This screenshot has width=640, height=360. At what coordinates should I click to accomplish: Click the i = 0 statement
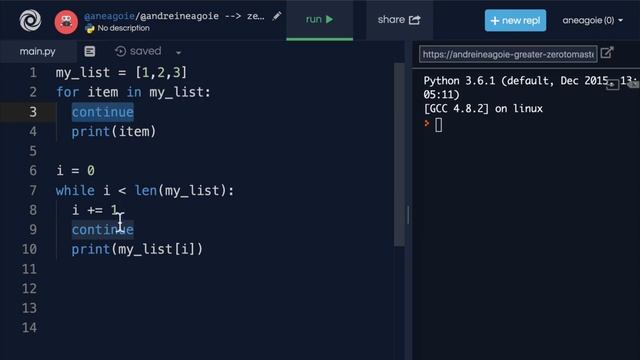(x=76, y=171)
